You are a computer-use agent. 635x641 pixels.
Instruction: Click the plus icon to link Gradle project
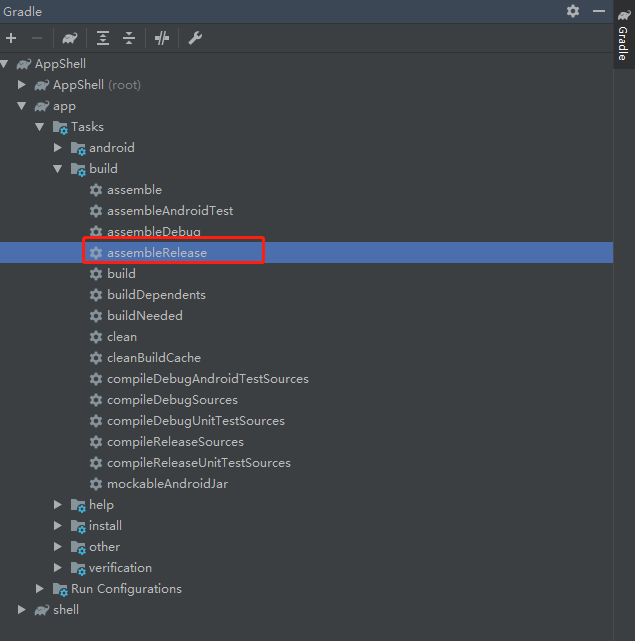(11, 38)
